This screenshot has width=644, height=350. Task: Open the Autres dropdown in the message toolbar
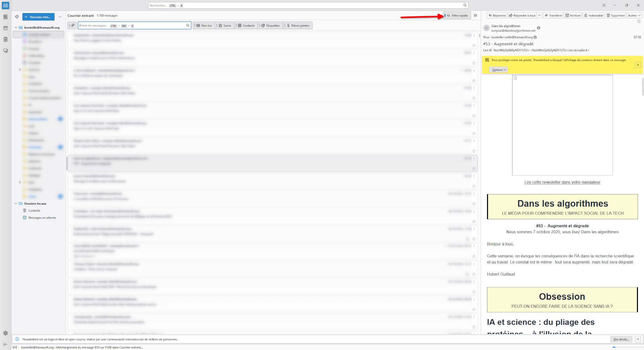634,15
